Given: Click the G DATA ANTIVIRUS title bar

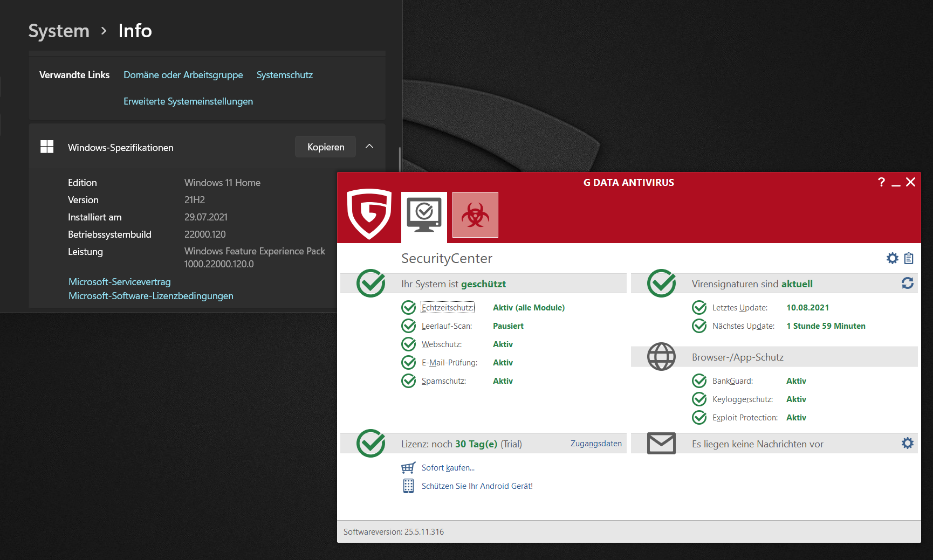Looking at the screenshot, I should tap(628, 182).
